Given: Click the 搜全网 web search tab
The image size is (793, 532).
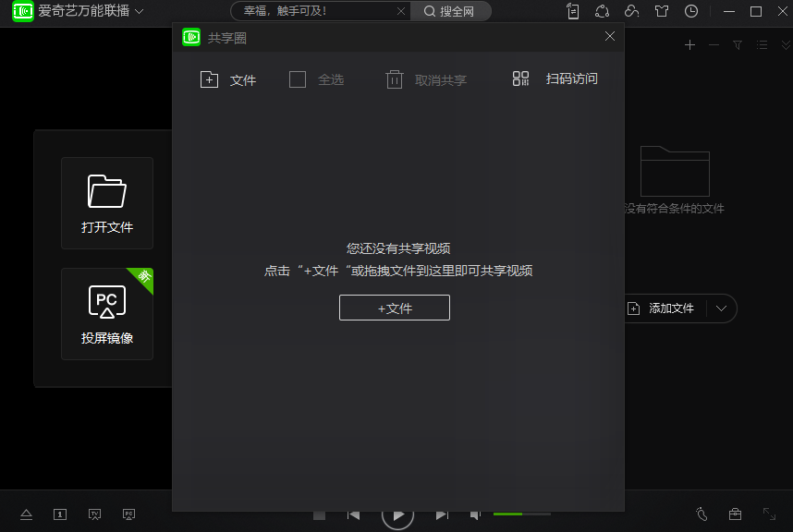Looking at the screenshot, I should click(451, 11).
